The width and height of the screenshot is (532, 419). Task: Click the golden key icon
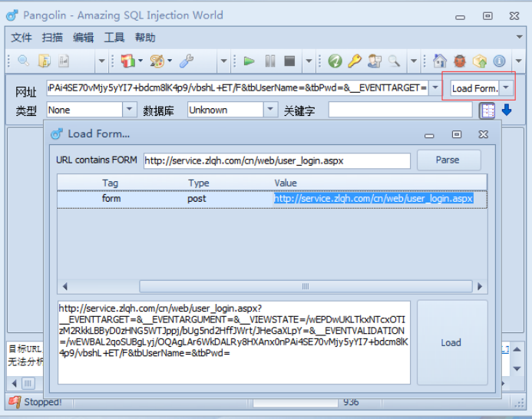tap(355, 61)
